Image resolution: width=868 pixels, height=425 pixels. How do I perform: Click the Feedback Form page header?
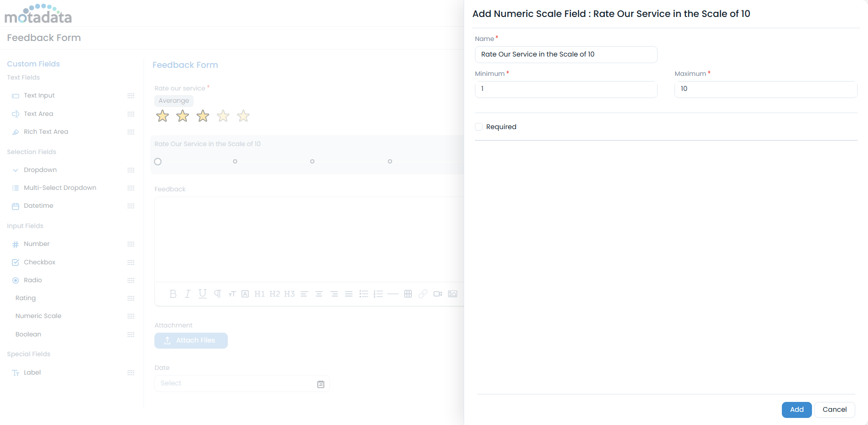coord(43,38)
